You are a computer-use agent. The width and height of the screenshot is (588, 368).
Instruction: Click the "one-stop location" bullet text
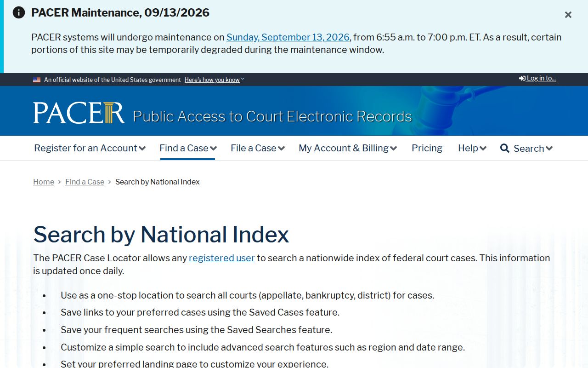(248, 295)
